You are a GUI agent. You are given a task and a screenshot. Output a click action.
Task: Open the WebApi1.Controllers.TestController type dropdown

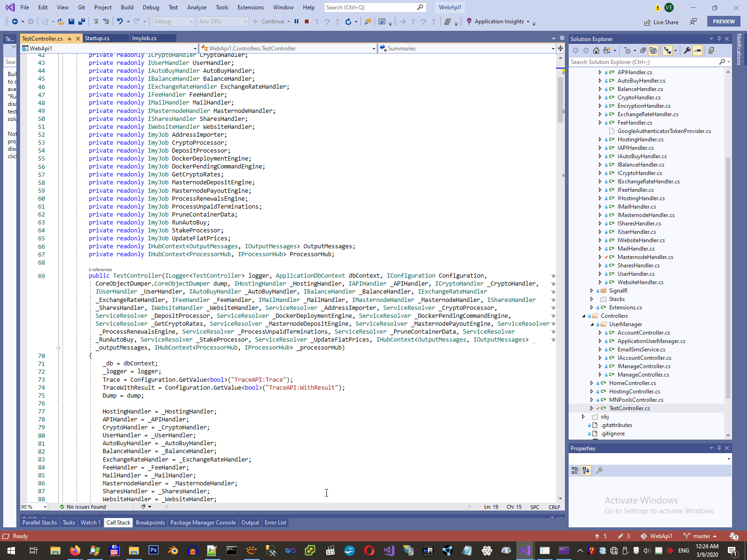(x=289, y=49)
